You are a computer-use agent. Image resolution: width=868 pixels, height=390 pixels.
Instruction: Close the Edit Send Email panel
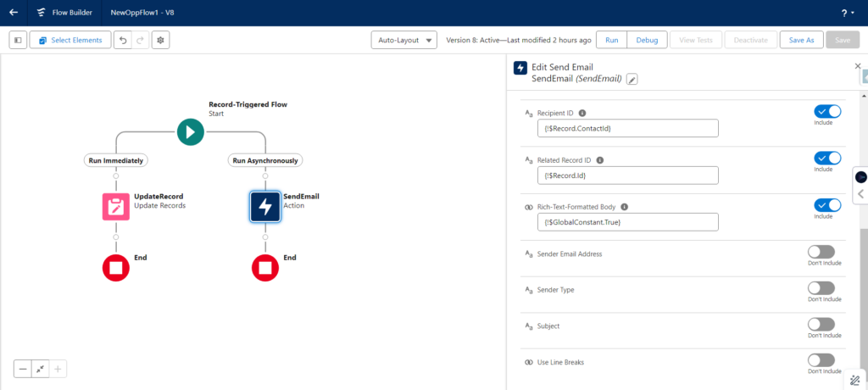(858, 66)
